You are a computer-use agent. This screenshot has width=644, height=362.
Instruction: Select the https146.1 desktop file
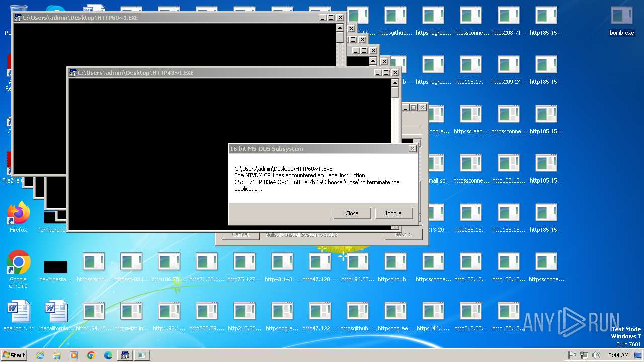[433, 317]
